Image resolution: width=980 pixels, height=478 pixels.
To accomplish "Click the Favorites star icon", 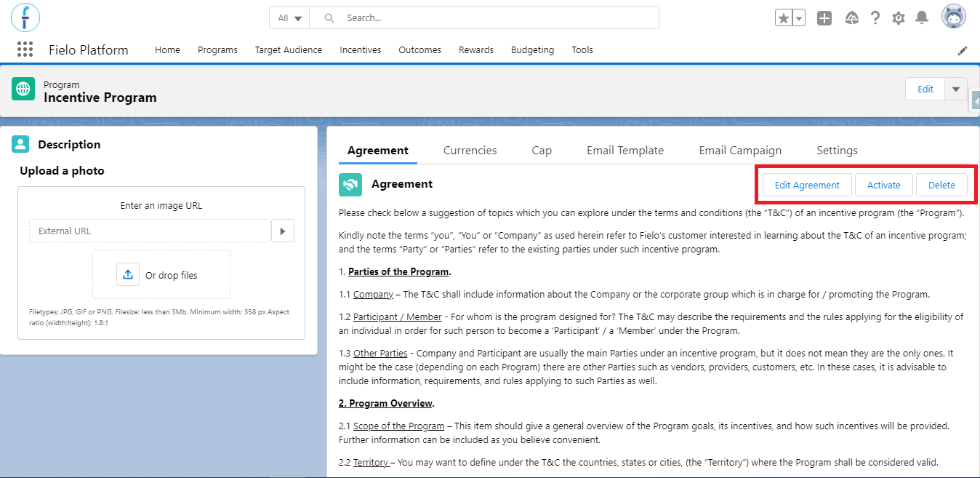I will 783,18.
